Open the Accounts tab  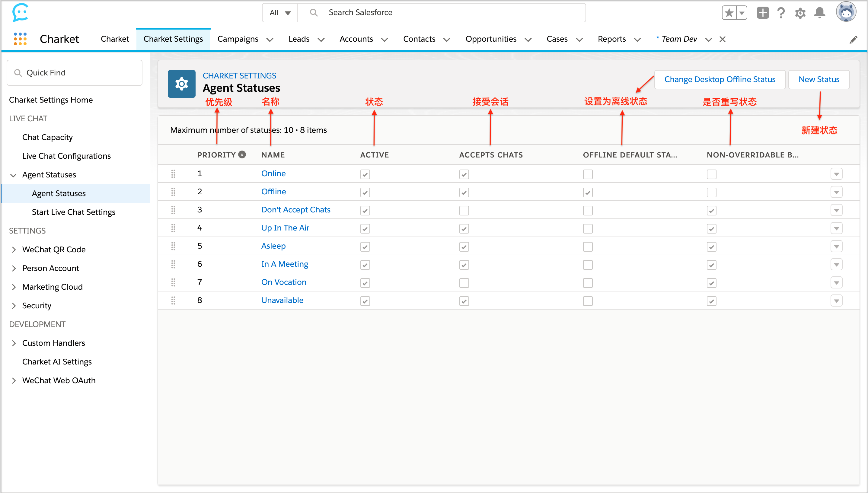tap(356, 39)
